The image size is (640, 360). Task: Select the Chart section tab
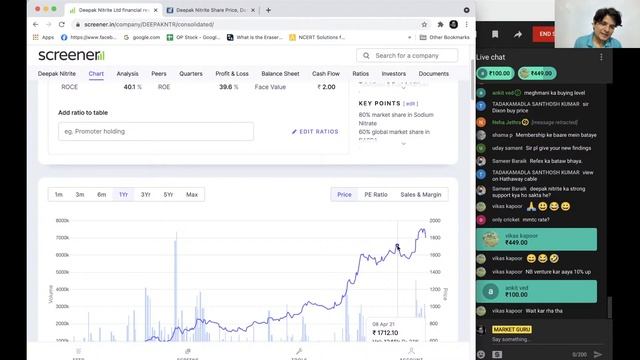click(96, 74)
